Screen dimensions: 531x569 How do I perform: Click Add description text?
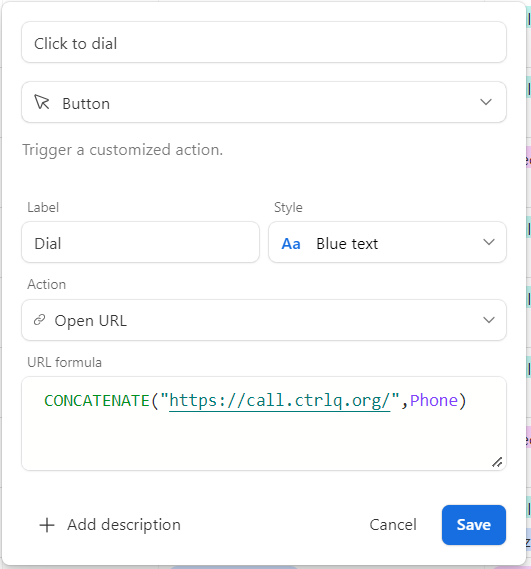click(124, 525)
